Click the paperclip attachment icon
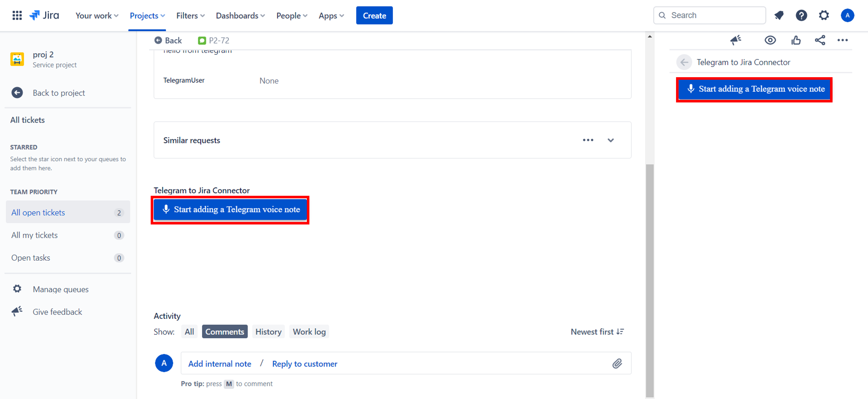Screen dimensions: 868x399 click(617, 363)
